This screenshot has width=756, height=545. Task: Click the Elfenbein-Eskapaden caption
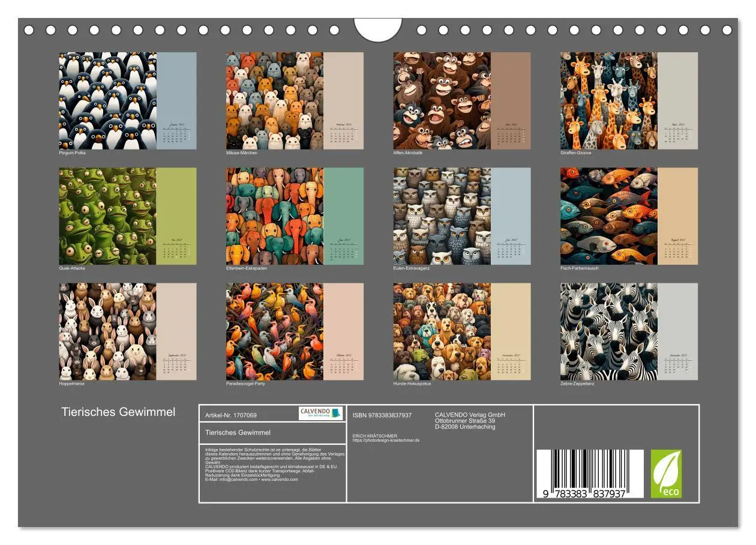tap(247, 268)
